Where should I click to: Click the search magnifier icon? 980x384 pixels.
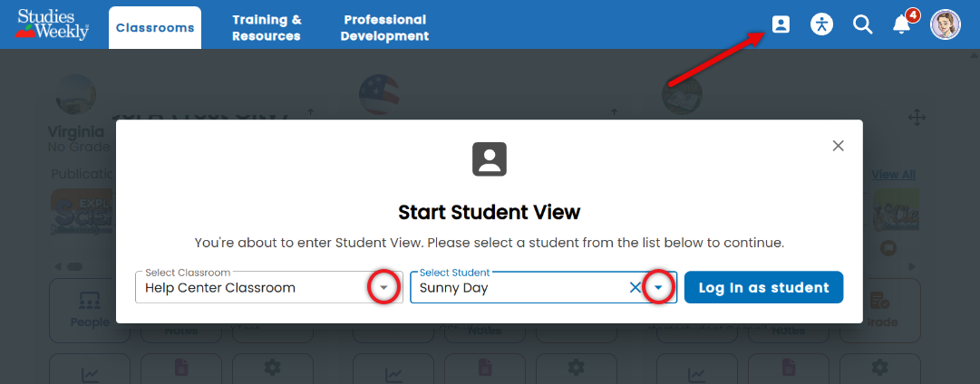[862, 25]
